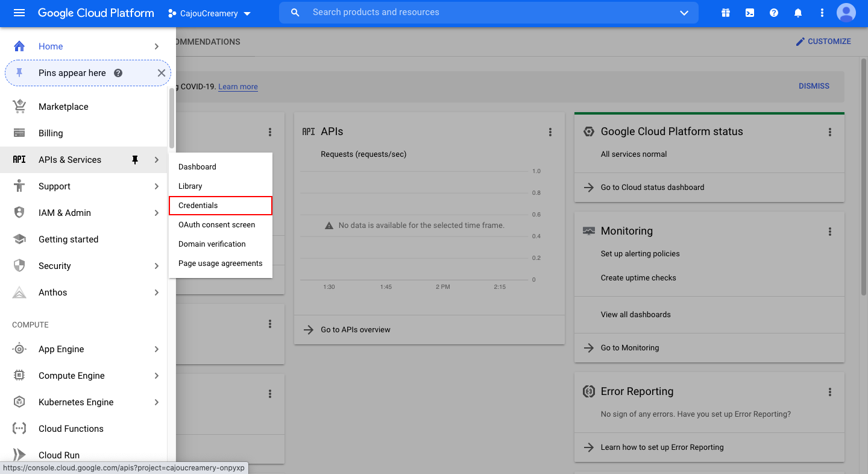868x474 pixels.
Task: Click the Kubernetes Engine hexagon icon
Action: 19,402
